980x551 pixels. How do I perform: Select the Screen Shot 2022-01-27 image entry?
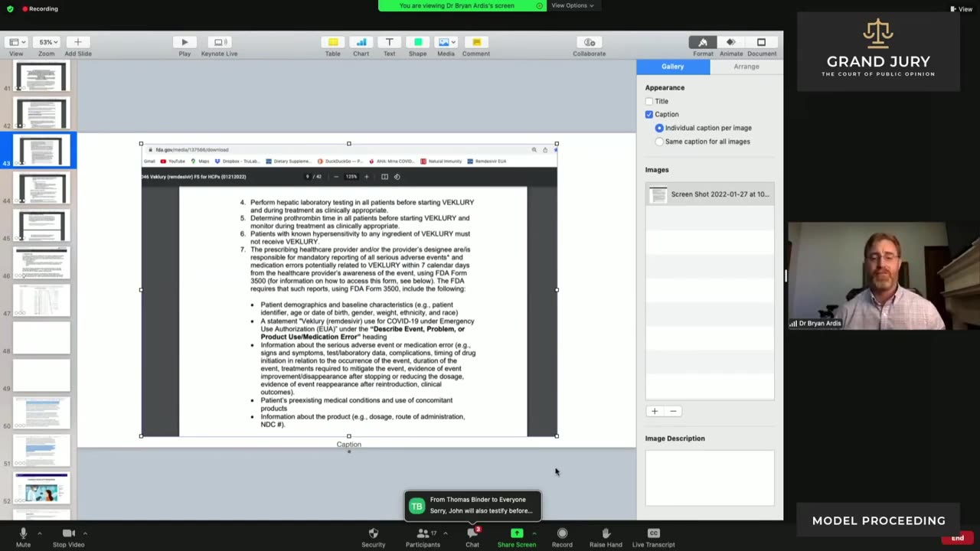click(x=710, y=194)
